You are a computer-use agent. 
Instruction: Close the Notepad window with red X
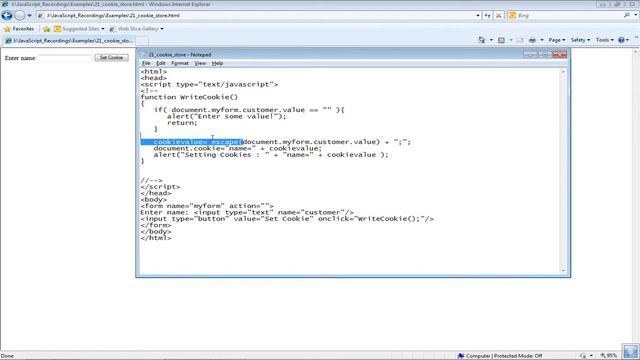[559, 55]
